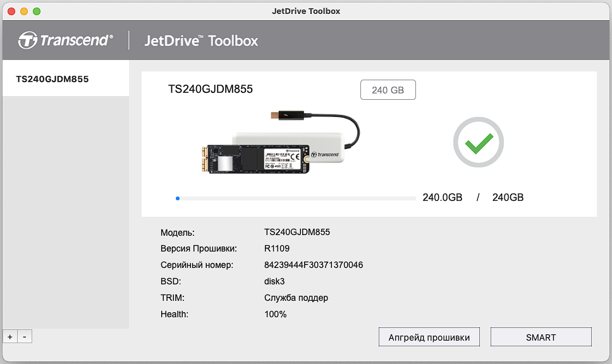Click serial number 84239444F30371370046
This screenshot has width=612, height=364.
314,265
